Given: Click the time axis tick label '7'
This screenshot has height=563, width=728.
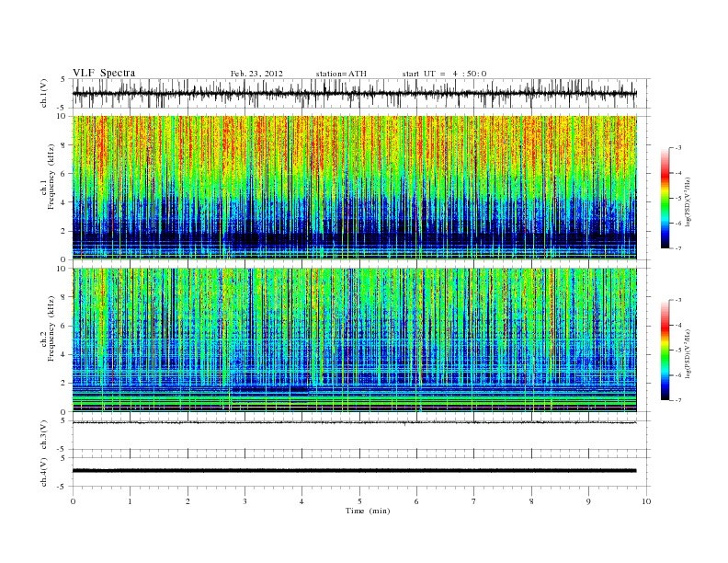Looking at the screenshot, I should click(474, 501).
